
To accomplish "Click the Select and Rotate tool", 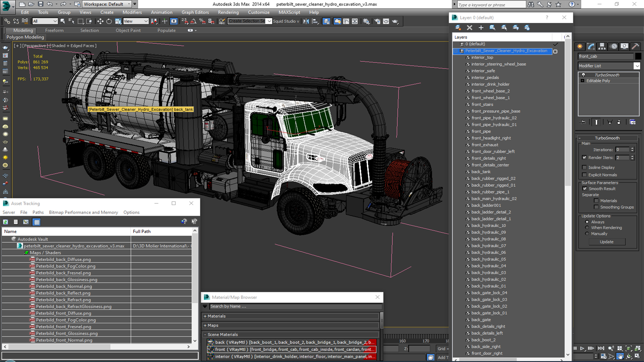I will 109,21.
